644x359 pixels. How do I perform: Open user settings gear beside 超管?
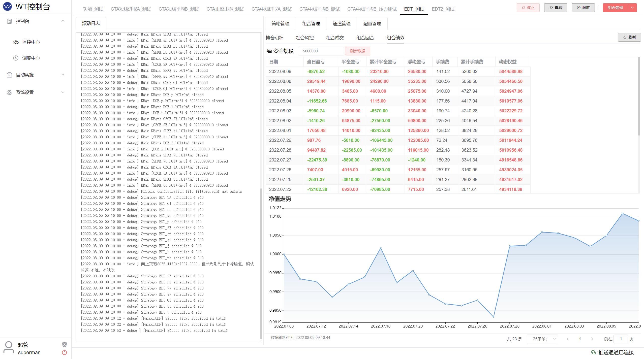coord(65,344)
